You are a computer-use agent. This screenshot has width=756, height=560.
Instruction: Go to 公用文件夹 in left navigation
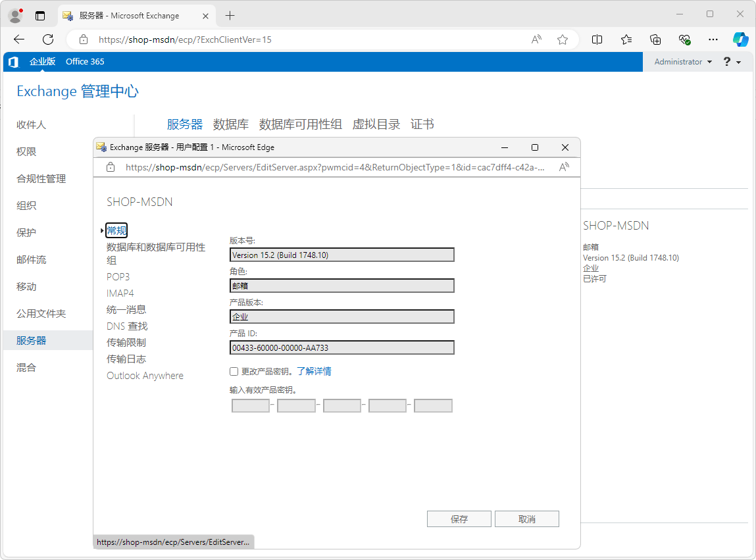41,314
